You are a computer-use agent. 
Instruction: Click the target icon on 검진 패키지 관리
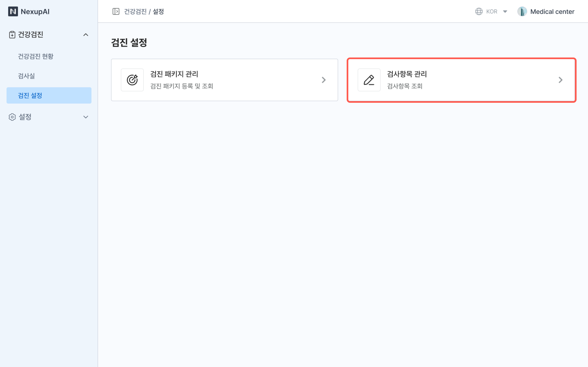(x=132, y=80)
